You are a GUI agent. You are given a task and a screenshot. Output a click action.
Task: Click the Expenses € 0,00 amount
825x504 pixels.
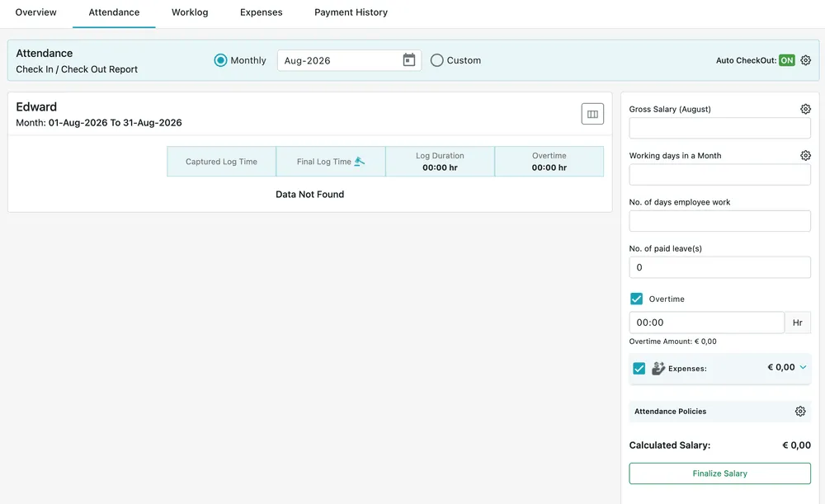(x=781, y=367)
